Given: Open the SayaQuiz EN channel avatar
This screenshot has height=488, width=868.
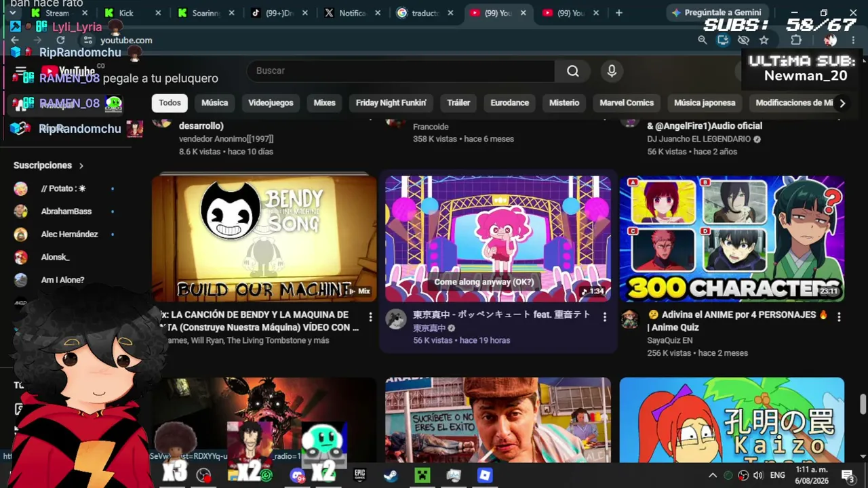Looking at the screenshot, I should click(x=630, y=319).
